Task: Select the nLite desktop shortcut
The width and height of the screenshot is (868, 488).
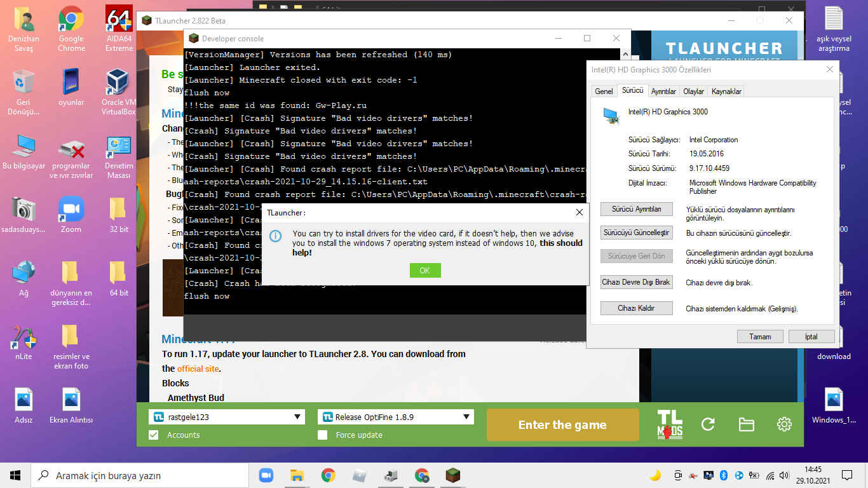Action: pyautogui.click(x=24, y=342)
